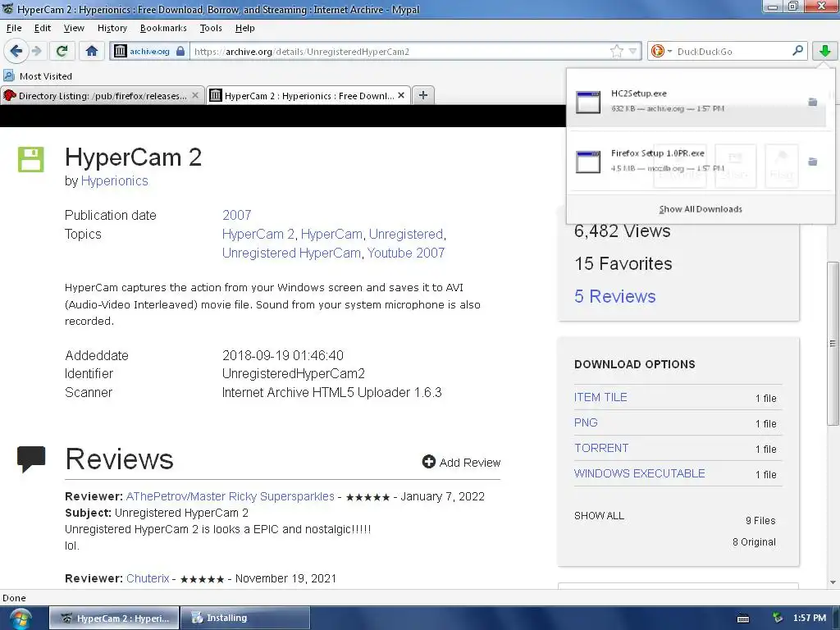Open a new tab
This screenshot has height=630, width=840.
[x=423, y=95]
